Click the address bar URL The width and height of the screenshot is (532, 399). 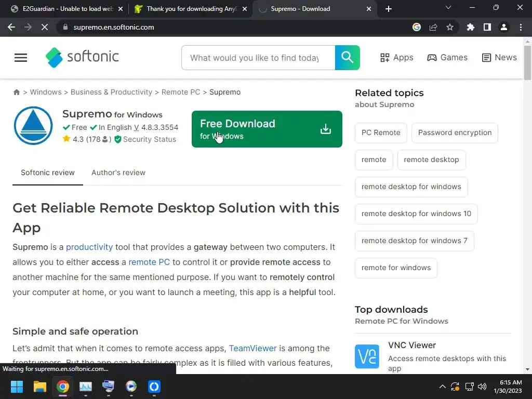114,27
